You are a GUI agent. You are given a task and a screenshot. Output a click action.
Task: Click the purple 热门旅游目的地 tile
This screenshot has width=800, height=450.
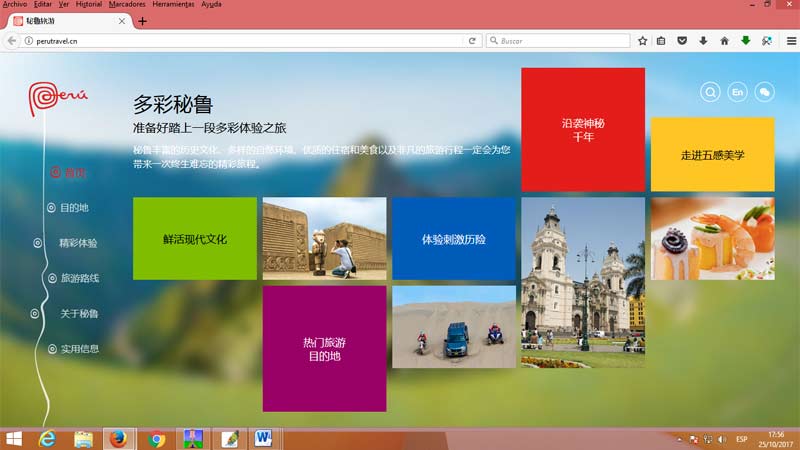coord(324,348)
